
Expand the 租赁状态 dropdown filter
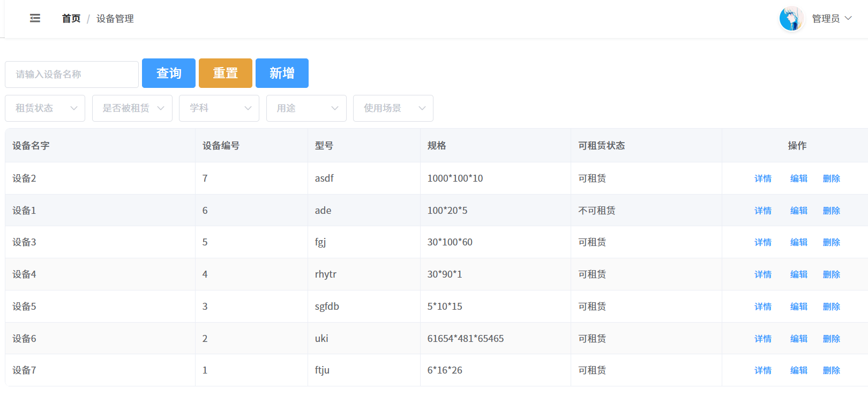point(45,108)
